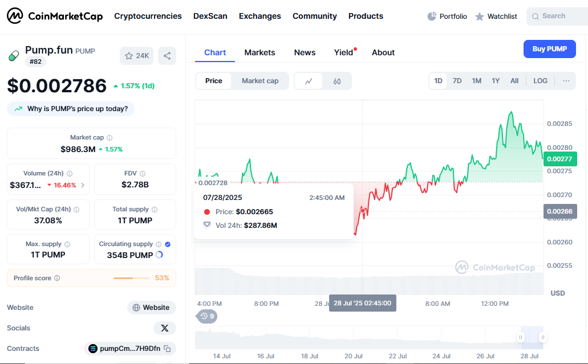Image resolution: width=588 pixels, height=364 pixels.
Task: Click the Solana contract chain icon
Action: point(92,349)
